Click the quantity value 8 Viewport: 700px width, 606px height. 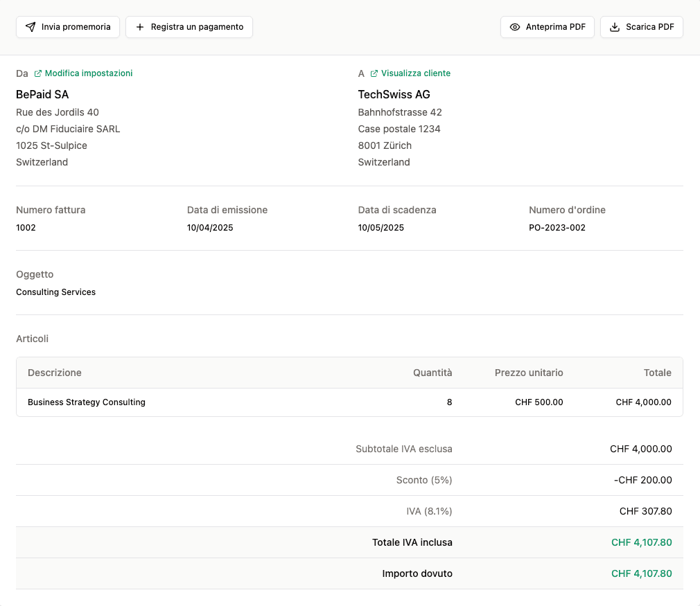(x=450, y=402)
